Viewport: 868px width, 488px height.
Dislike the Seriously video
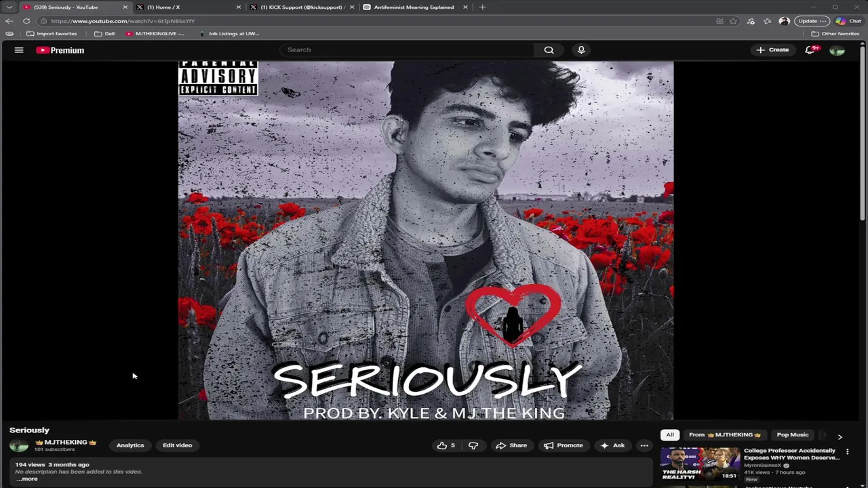pos(473,445)
